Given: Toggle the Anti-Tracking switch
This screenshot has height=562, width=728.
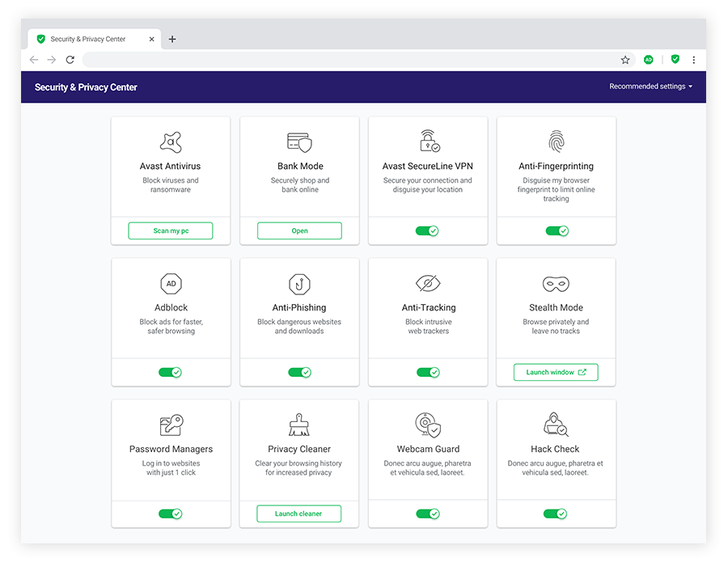Looking at the screenshot, I should [428, 372].
